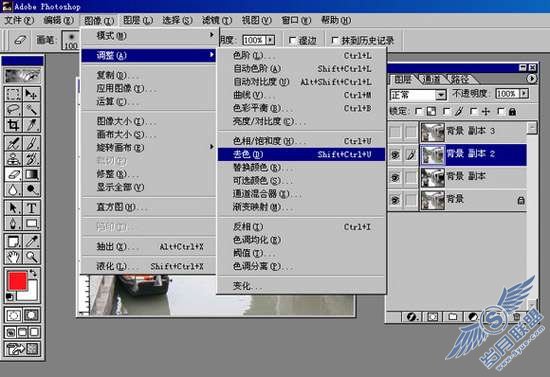Choose the Zoom magnifier tool
Viewport: 550px width, 377px height.
[32, 257]
